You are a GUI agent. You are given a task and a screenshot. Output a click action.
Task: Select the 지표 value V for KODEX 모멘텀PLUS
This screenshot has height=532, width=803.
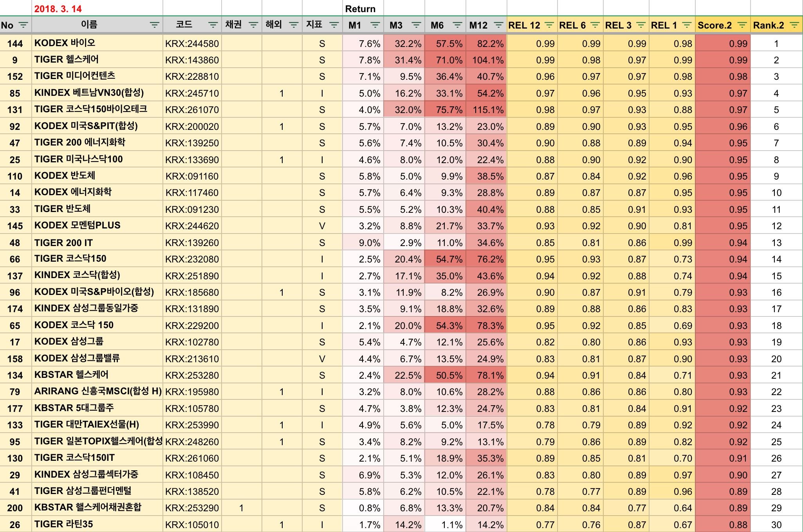322,226
